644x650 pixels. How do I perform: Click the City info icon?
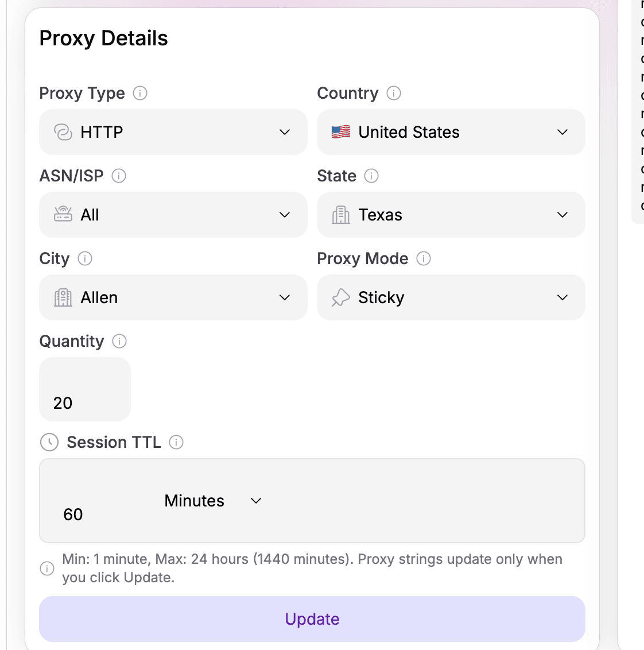click(85, 258)
